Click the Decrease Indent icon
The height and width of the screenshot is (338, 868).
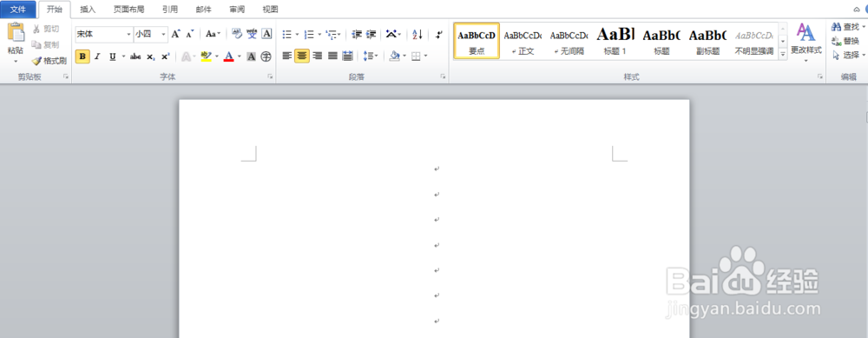click(x=357, y=35)
